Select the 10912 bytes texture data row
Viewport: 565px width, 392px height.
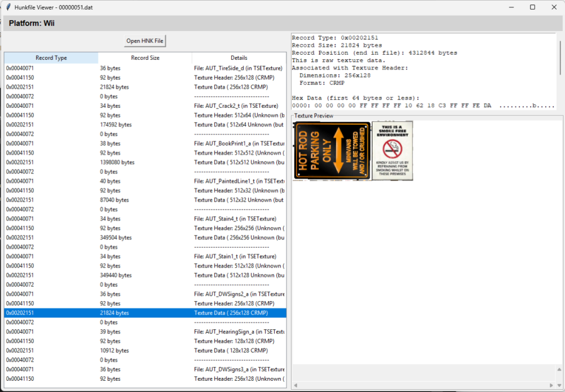(x=145, y=350)
